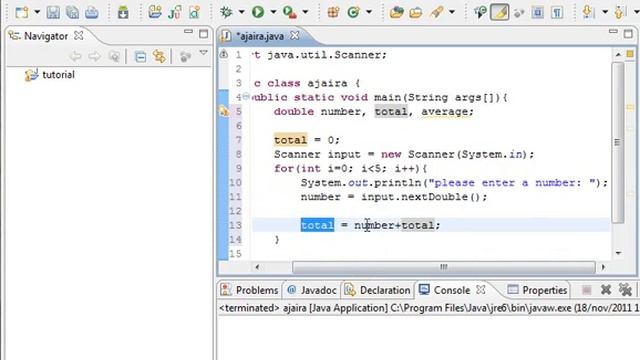640x360 pixels.
Task: Click the Run External Tools icon
Action: 289,12
